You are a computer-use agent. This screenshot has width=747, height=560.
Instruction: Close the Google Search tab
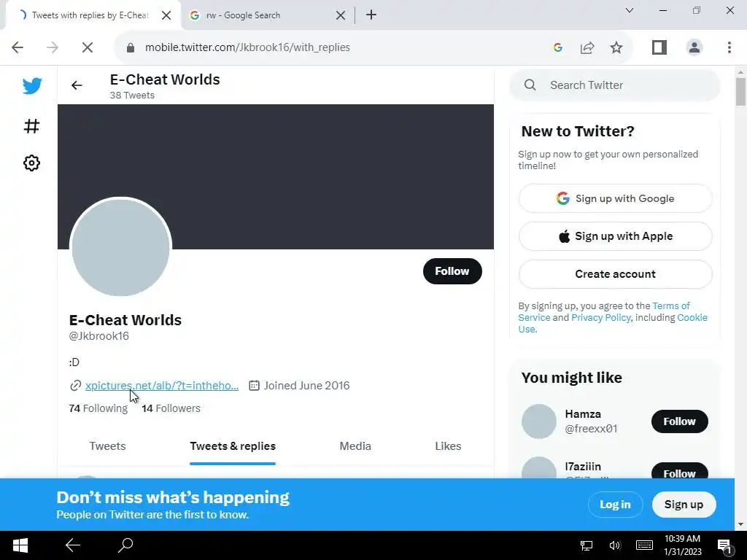point(341,15)
